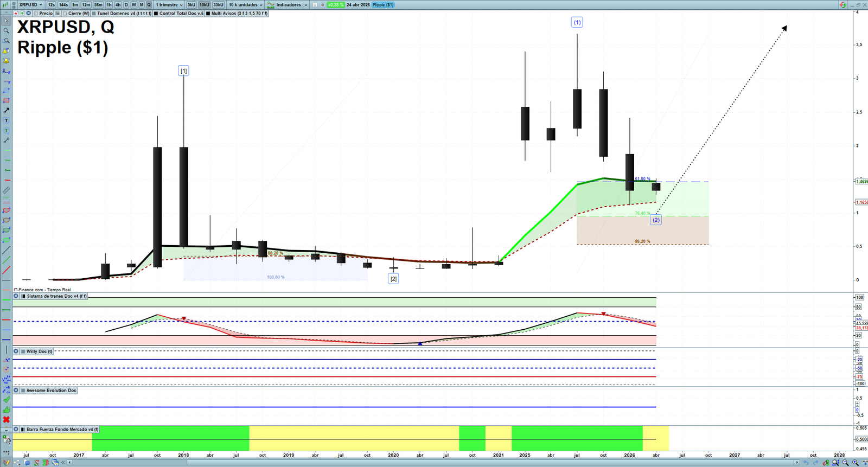Image resolution: width=868 pixels, height=467 pixels.
Task: Click the list icon beside Precio
Action: click(58, 14)
